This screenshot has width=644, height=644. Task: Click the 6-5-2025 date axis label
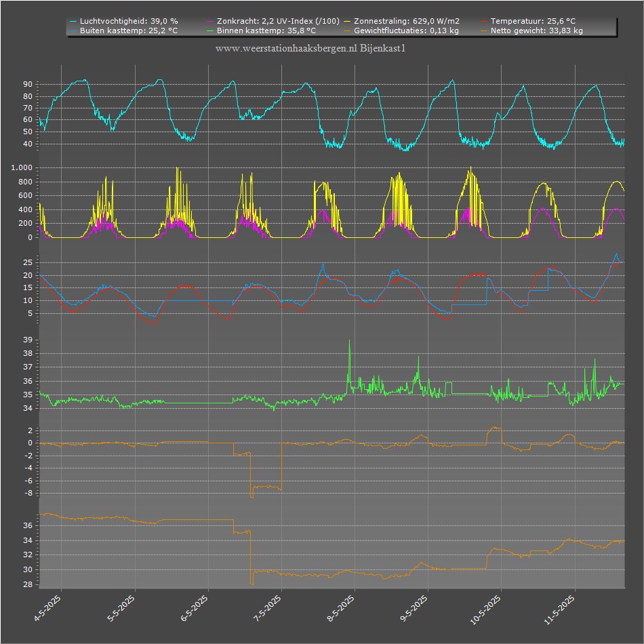[195, 608]
